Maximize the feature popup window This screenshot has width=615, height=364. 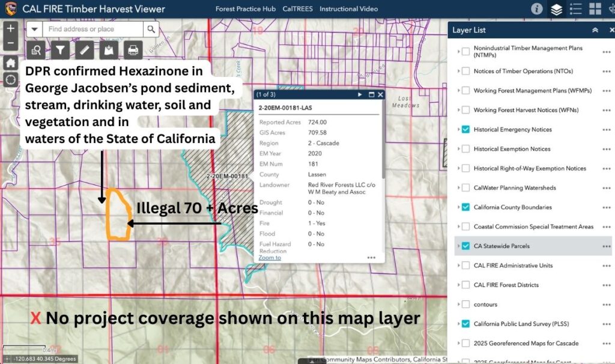point(371,94)
